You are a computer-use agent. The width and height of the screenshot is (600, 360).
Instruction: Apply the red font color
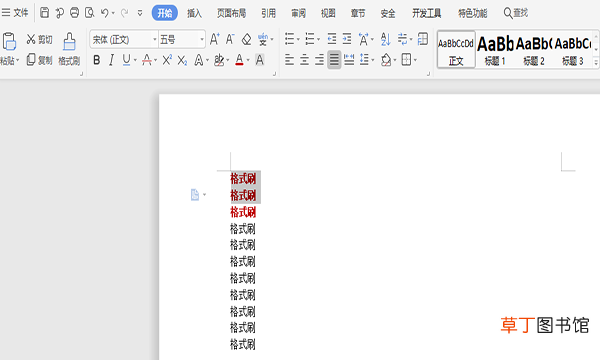pos(240,60)
